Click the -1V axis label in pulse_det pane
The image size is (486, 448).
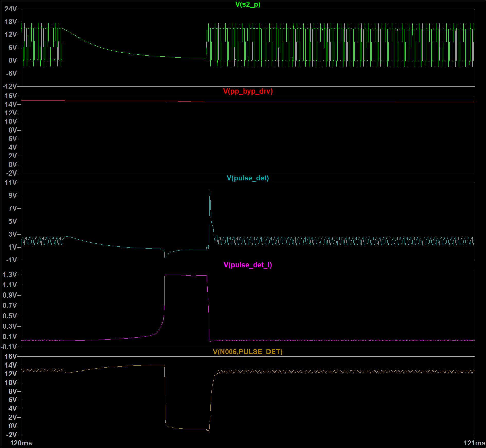(x=12, y=260)
